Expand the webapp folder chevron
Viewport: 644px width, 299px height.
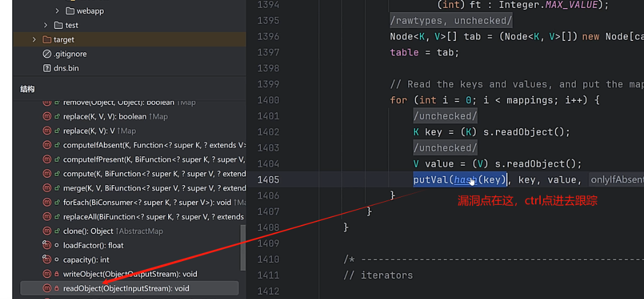(x=57, y=11)
